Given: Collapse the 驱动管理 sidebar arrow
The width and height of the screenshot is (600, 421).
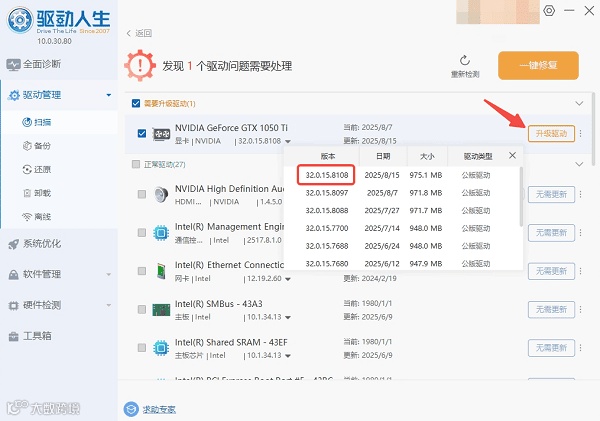Looking at the screenshot, I should pyautogui.click(x=109, y=95).
